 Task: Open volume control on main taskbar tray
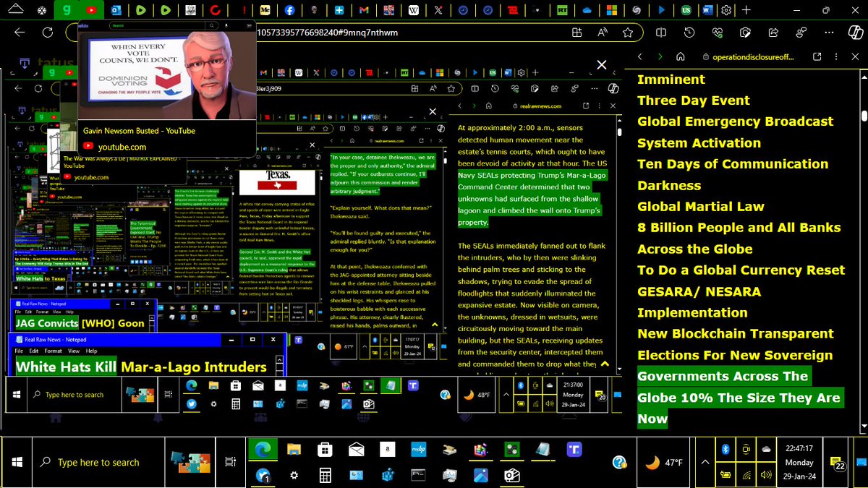[x=767, y=475]
